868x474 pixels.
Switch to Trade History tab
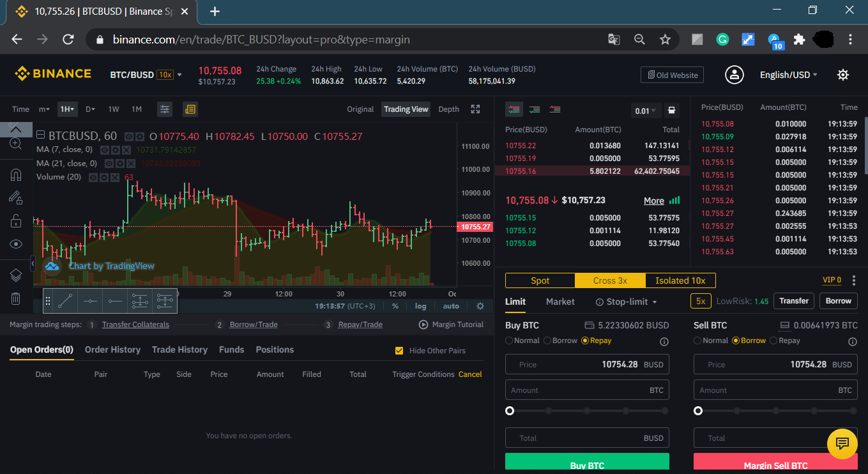click(x=179, y=350)
